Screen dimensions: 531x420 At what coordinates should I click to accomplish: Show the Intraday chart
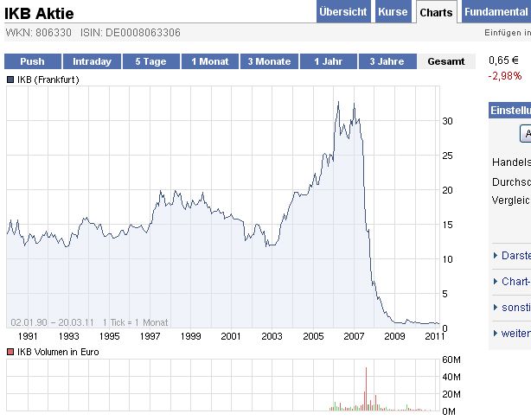click(92, 61)
